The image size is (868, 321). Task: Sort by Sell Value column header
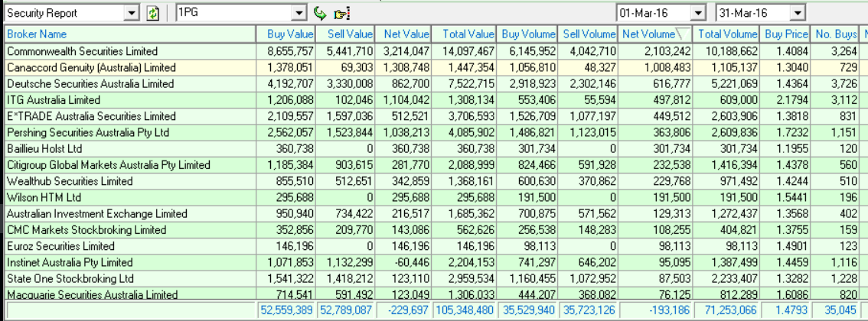pyautogui.click(x=344, y=34)
